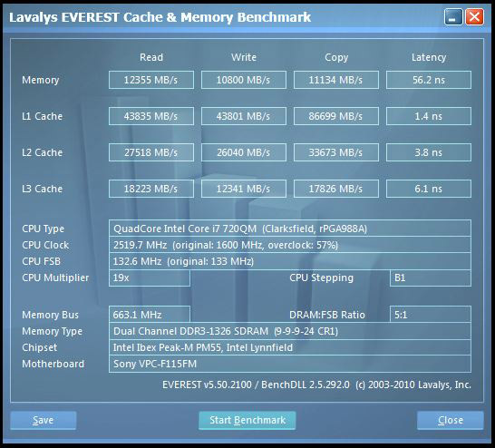The width and height of the screenshot is (495, 448).
Task: Select L1 Cache read 43835 MB/s
Action: point(151,116)
